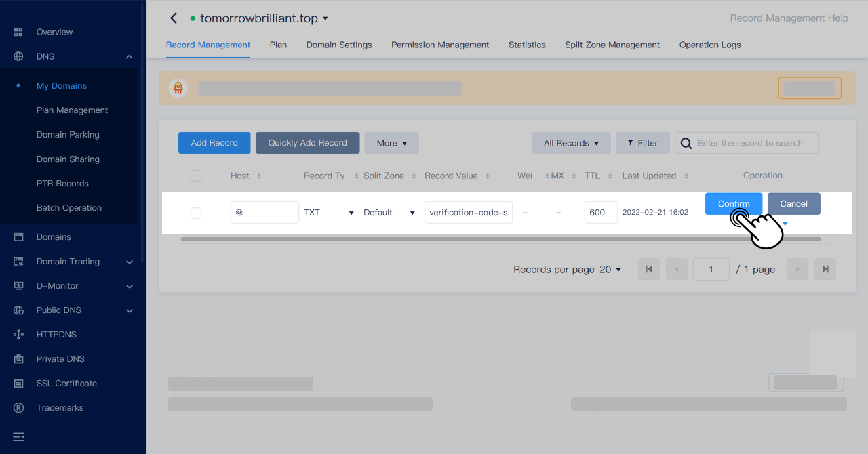Viewport: 868px width, 454px height.
Task: Open the Statistics tab
Action: click(x=527, y=45)
